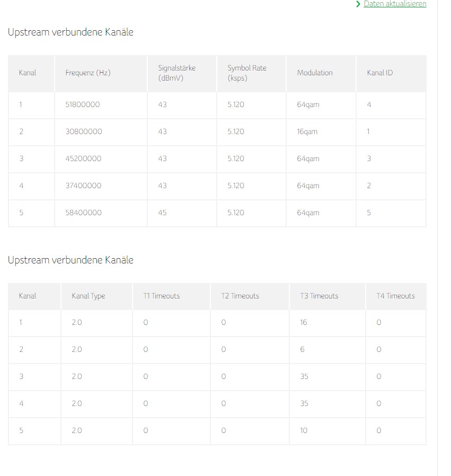Click the frequency cell 58400000
This screenshot has height=476, width=451.
coord(83,213)
